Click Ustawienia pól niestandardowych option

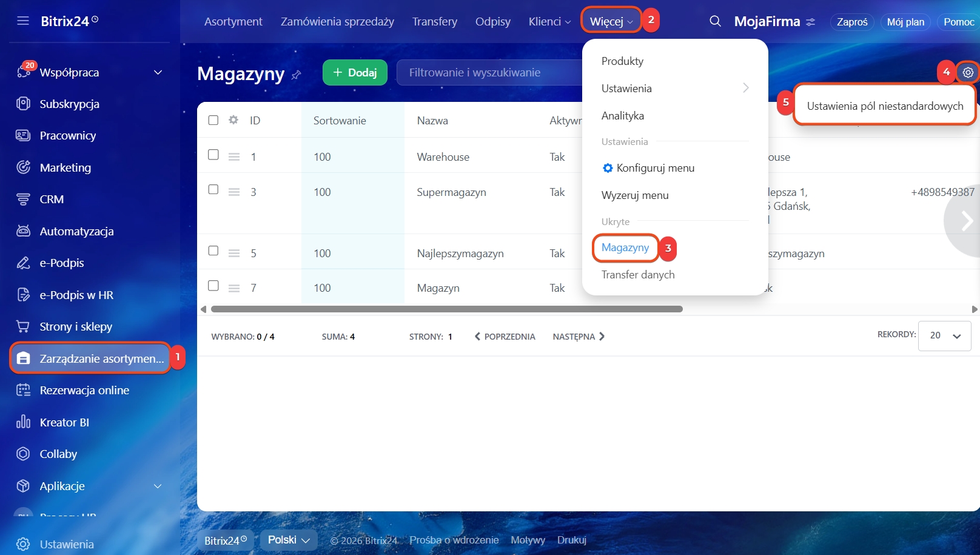(884, 106)
